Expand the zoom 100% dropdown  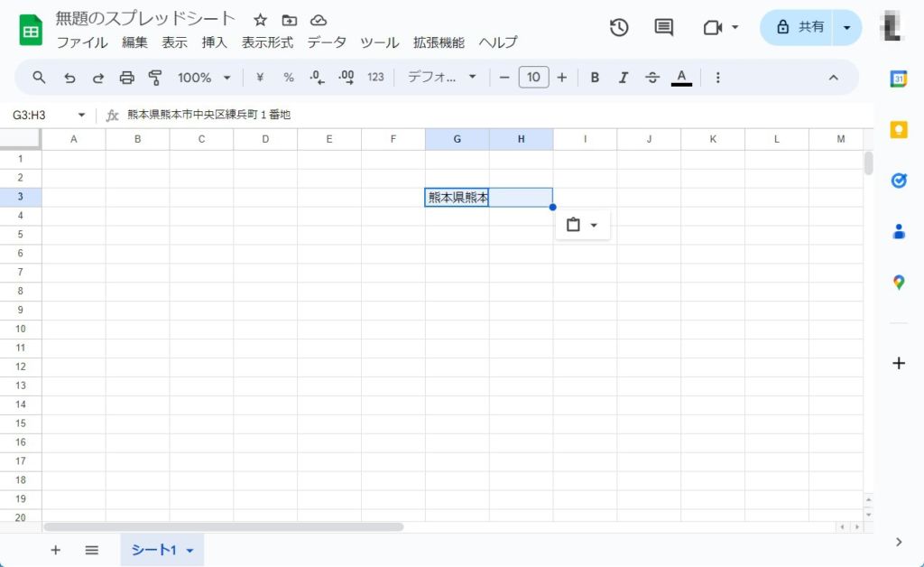tap(204, 78)
